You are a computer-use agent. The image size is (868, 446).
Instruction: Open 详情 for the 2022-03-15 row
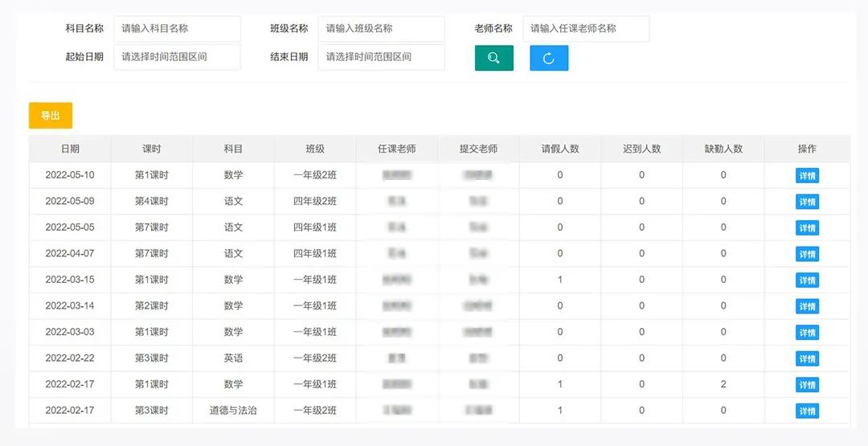807,280
